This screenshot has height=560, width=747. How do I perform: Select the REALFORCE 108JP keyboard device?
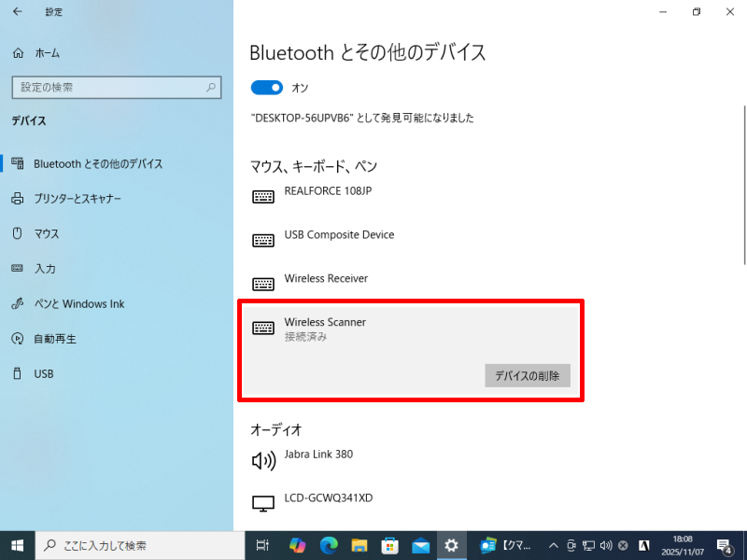pyautogui.click(x=327, y=191)
